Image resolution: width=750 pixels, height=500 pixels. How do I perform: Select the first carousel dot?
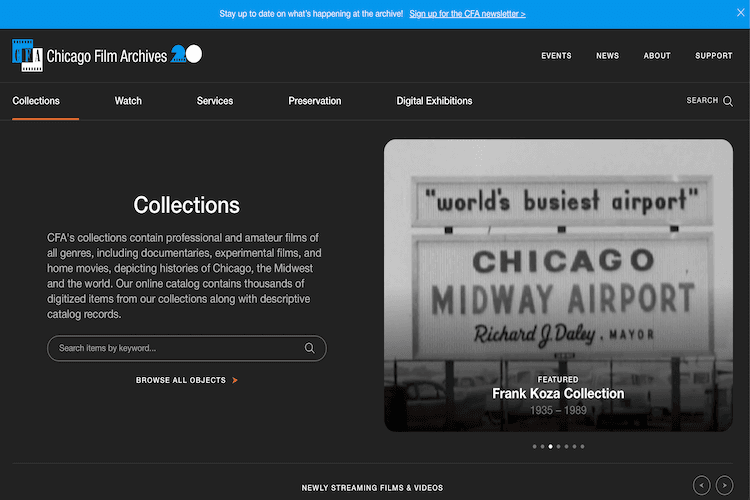tap(534, 446)
